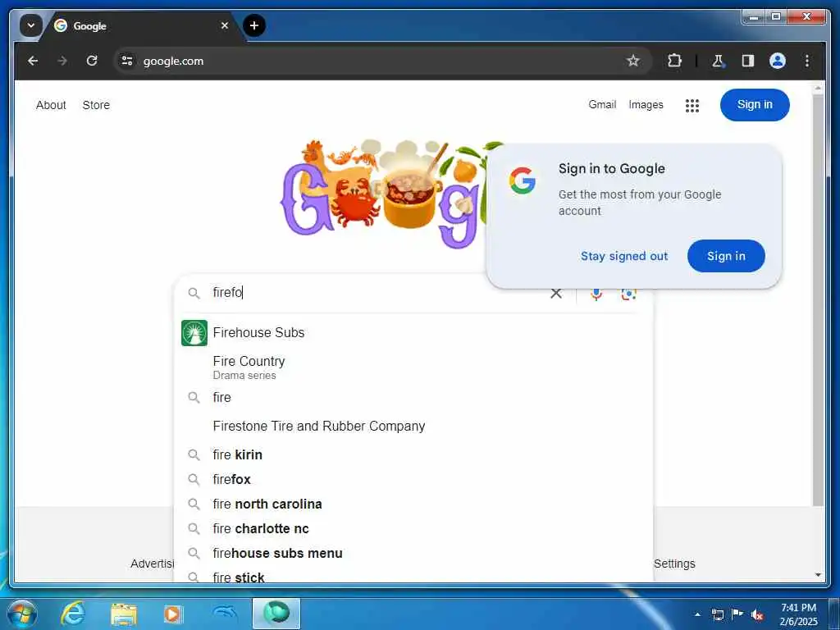Open the tab search dropdown arrow
Image resolution: width=840 pixels, height=630 pixels.
tap(31, 25)
